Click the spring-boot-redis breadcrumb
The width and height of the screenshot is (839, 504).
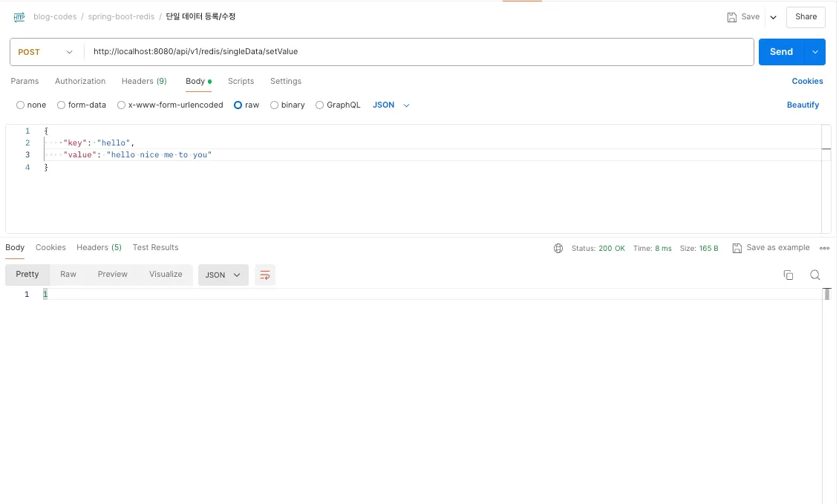122,16
